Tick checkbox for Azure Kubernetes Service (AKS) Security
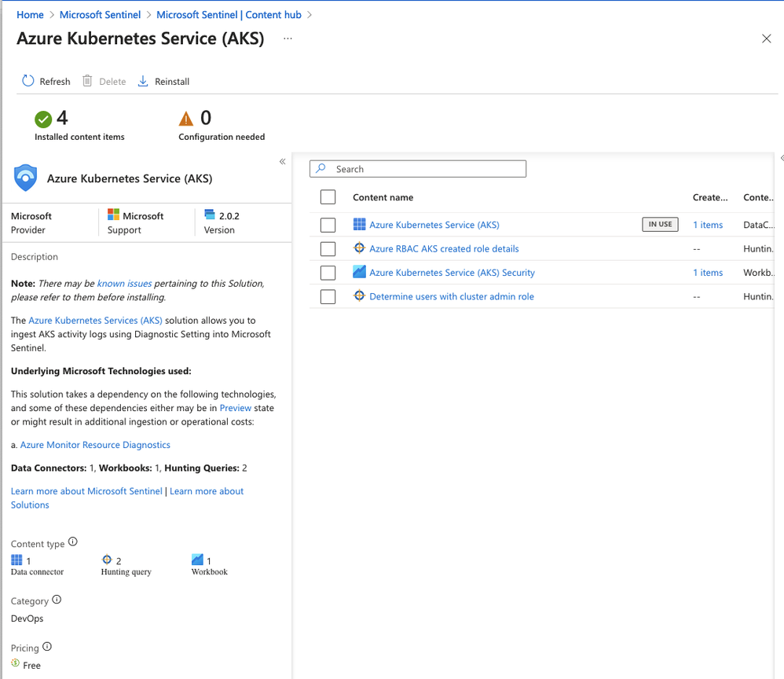 [x=328, y=273]
